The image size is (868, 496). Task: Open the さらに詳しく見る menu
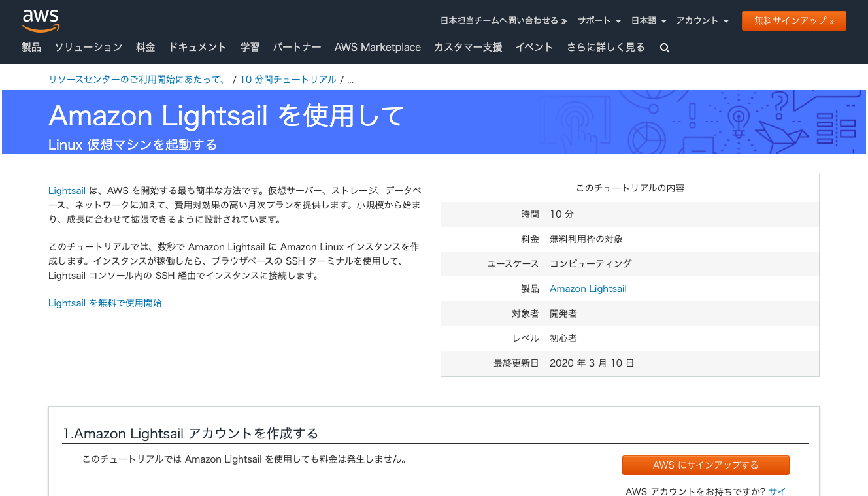pos(606,47)
